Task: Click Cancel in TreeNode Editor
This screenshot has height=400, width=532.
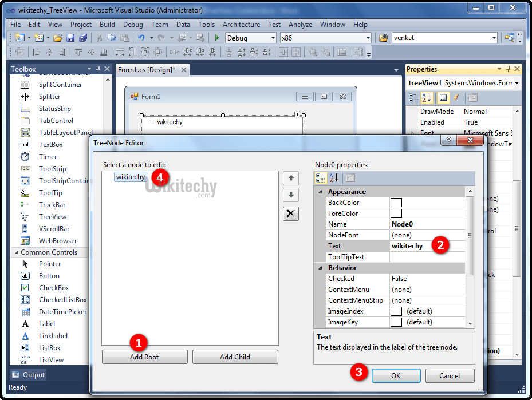Action: [x=450, y=375]
